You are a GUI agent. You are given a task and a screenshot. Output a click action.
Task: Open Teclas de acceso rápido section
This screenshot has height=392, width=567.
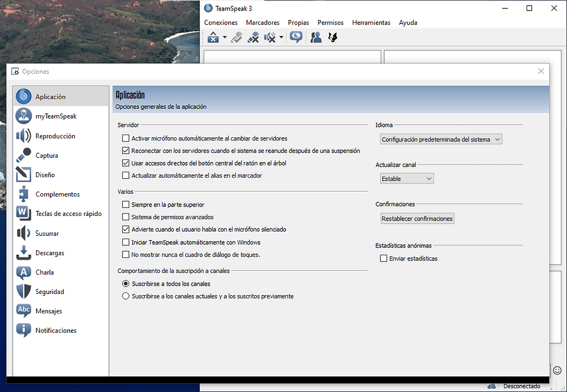(x=68, y=214)
